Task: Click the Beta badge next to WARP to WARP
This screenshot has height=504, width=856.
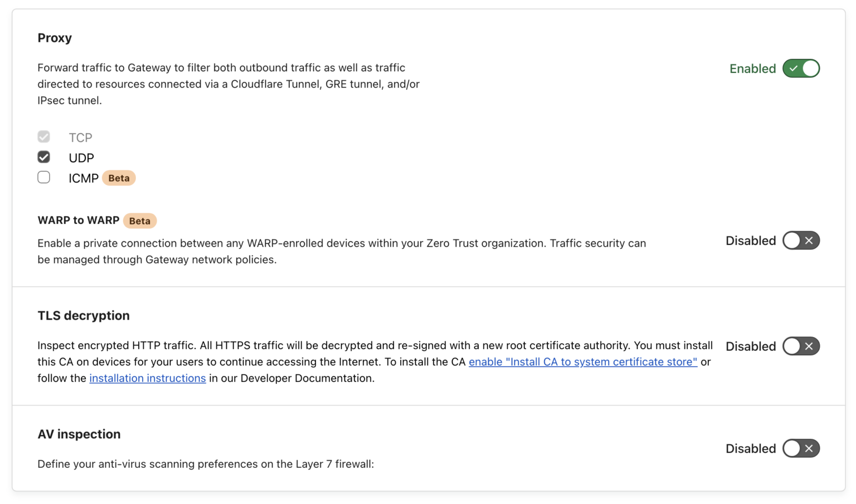Action: [139, 221]
